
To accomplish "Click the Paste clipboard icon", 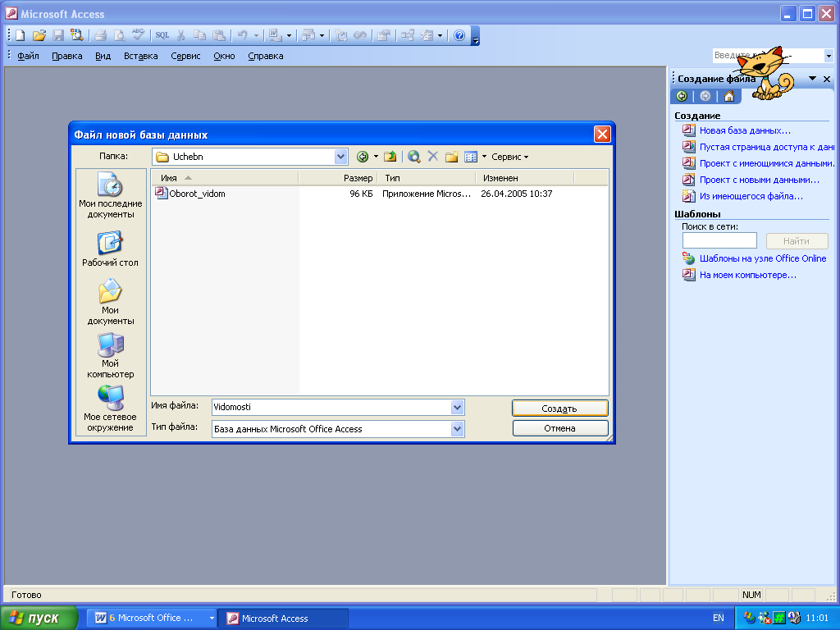I will click(219, 36).
